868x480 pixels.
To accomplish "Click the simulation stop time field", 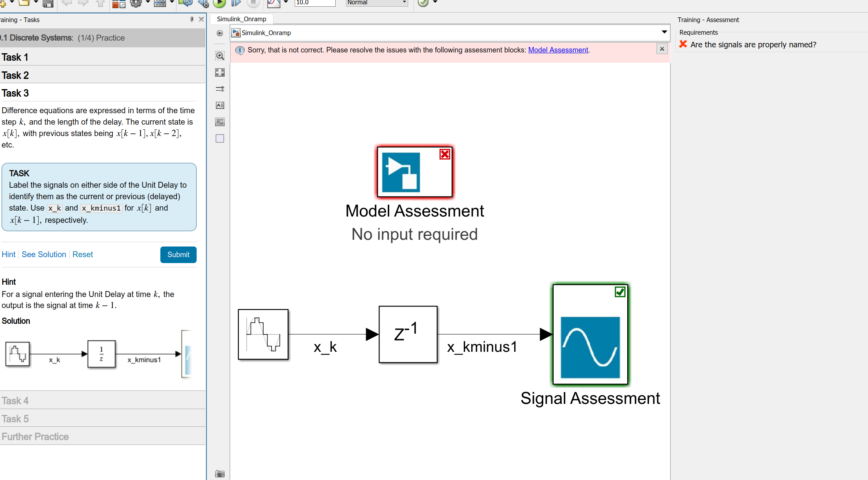I will pyautogui.click(x=314, y=3).
